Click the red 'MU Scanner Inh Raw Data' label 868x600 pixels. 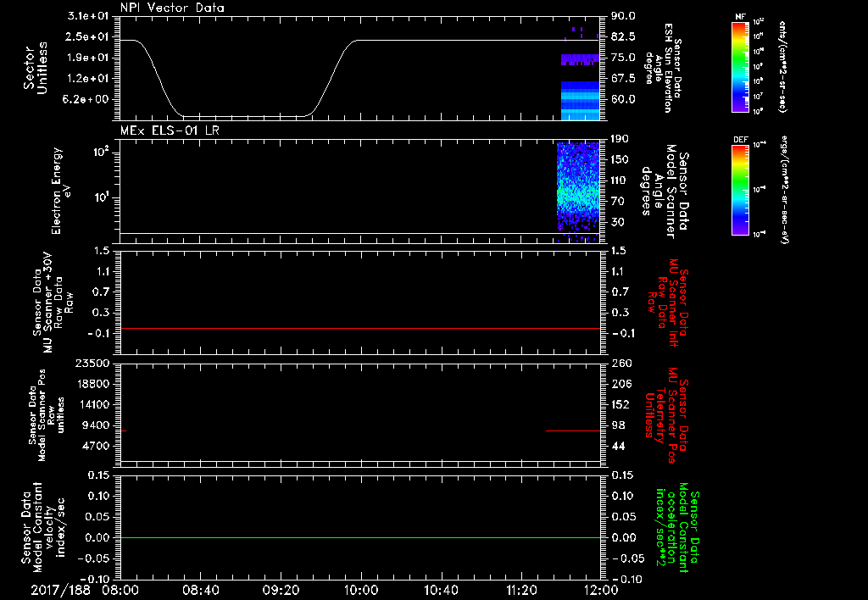[667, 303]
